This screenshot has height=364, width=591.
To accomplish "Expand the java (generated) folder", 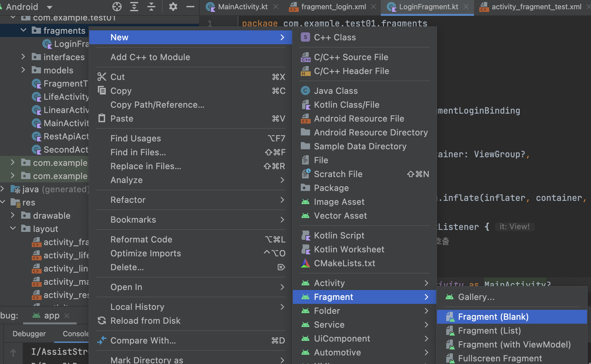I will [2, 189].
